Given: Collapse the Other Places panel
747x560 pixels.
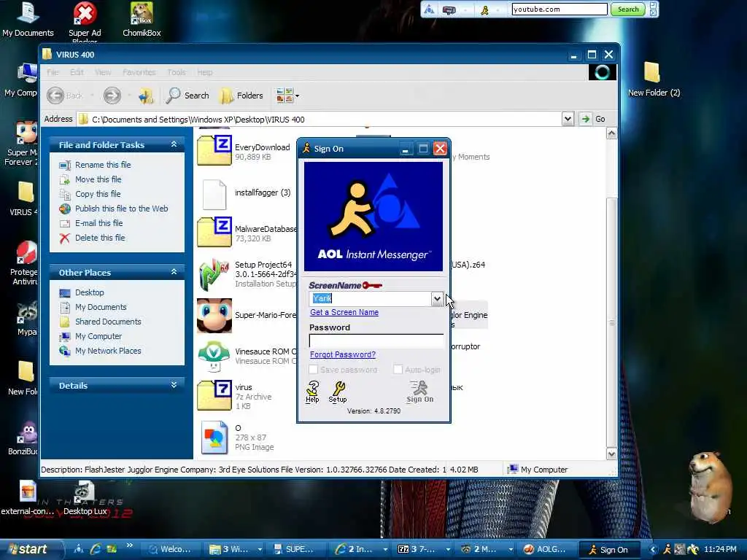Looking at the screenshot, I should click(174, 272).
